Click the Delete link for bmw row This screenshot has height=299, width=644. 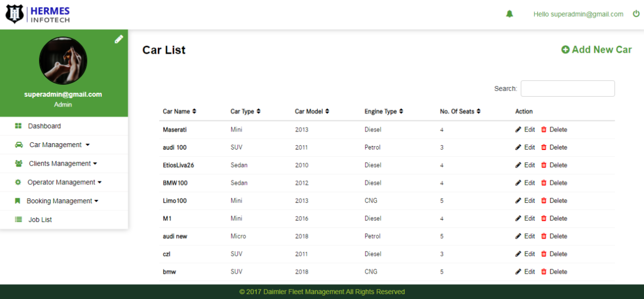click(x=558, y=271)
